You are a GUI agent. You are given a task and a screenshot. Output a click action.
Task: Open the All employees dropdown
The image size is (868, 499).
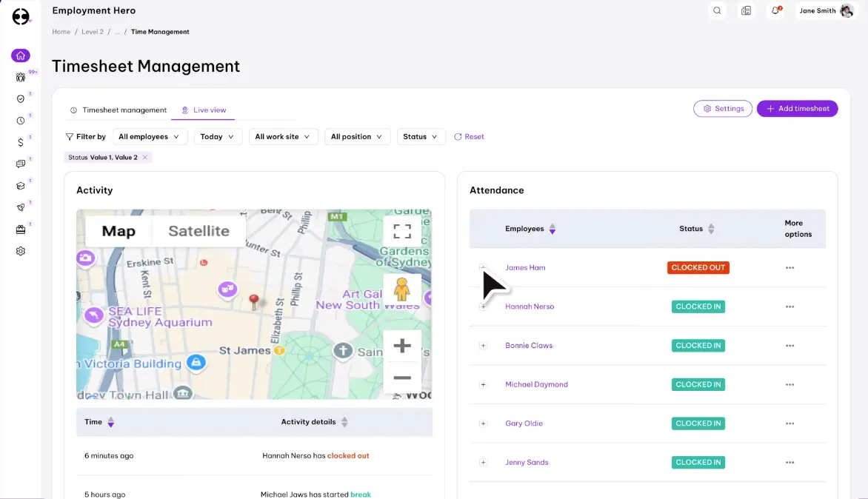pos(150,136)
